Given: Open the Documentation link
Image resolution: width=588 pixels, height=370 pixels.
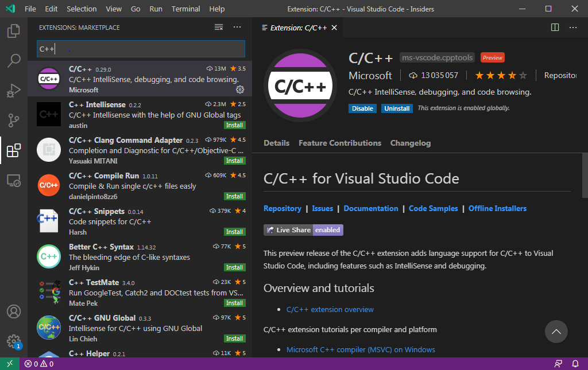Looking at the screenshot, I should point(370,208).
